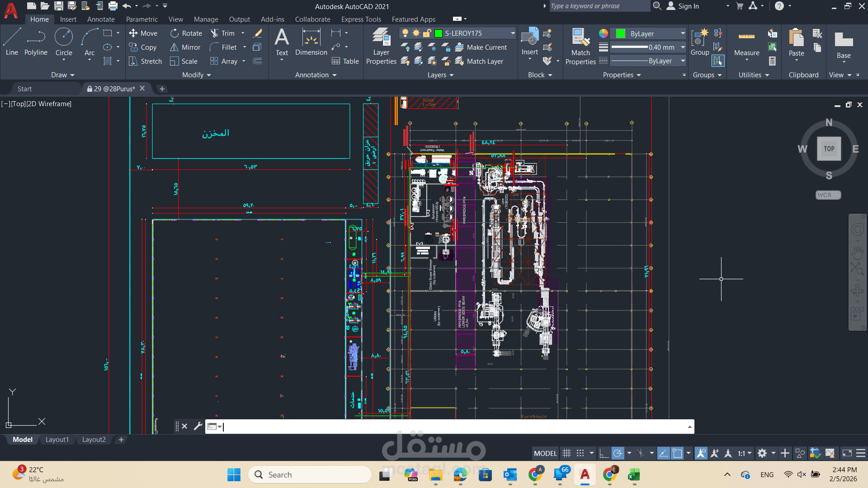Screen dimensions: 868x488
Task: Click keyword search field
Action: pos(599,6)
